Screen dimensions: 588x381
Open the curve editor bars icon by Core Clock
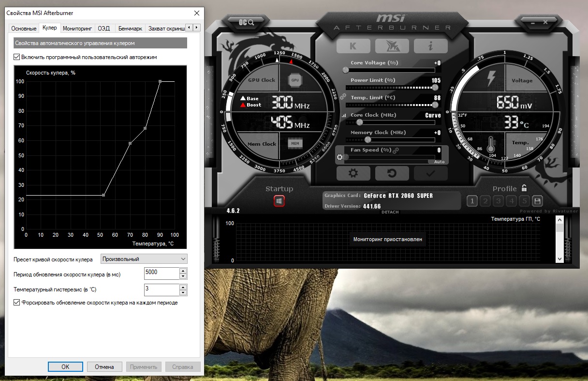coord(344,116)
